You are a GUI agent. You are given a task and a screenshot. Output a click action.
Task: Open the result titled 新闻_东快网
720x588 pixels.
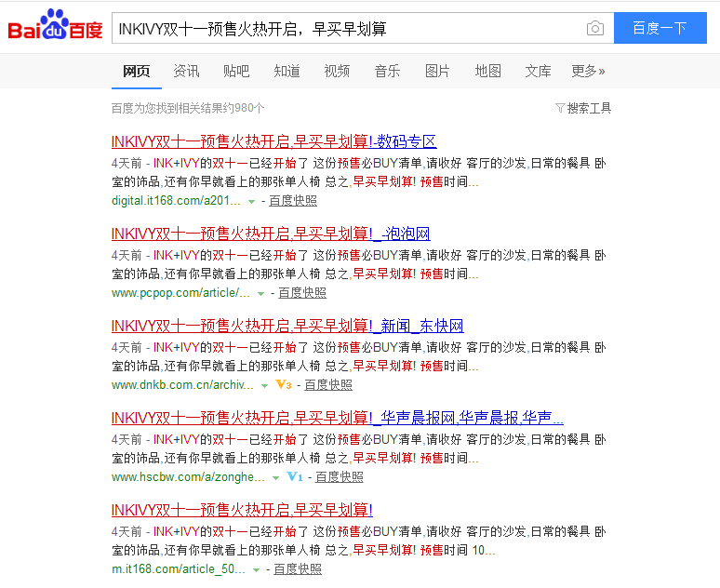(287, 326)
